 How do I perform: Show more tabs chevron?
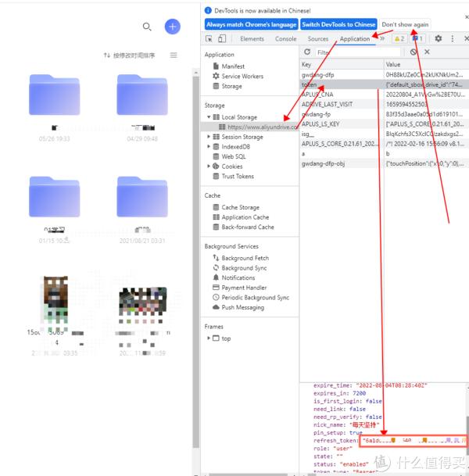[382, 38]
